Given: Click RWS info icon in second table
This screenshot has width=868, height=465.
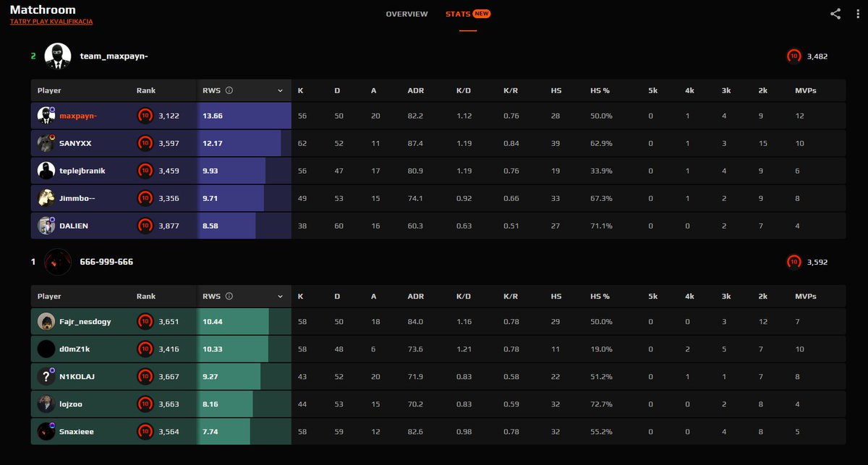Looking at the screenshot, I should [x=229, y=296].
